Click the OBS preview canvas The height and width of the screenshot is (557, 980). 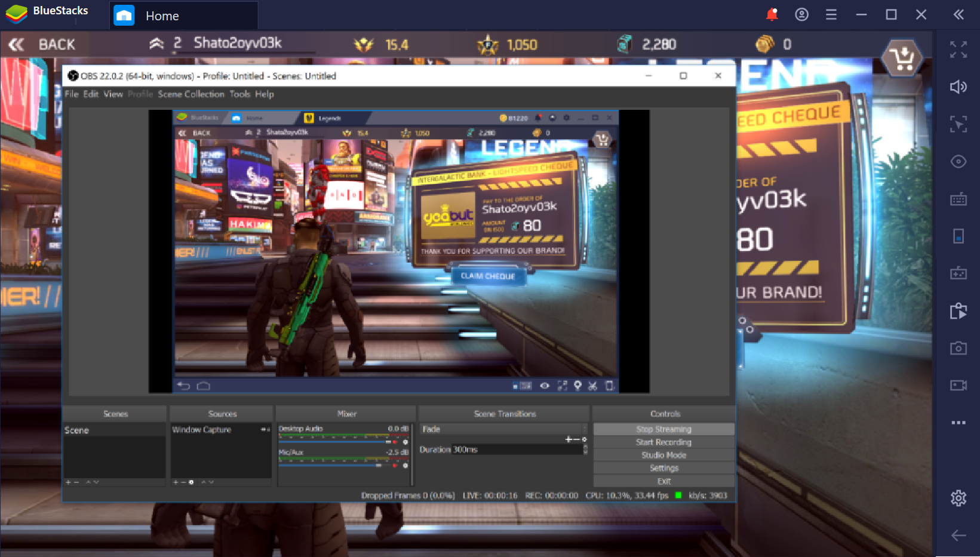pos(399,251)
